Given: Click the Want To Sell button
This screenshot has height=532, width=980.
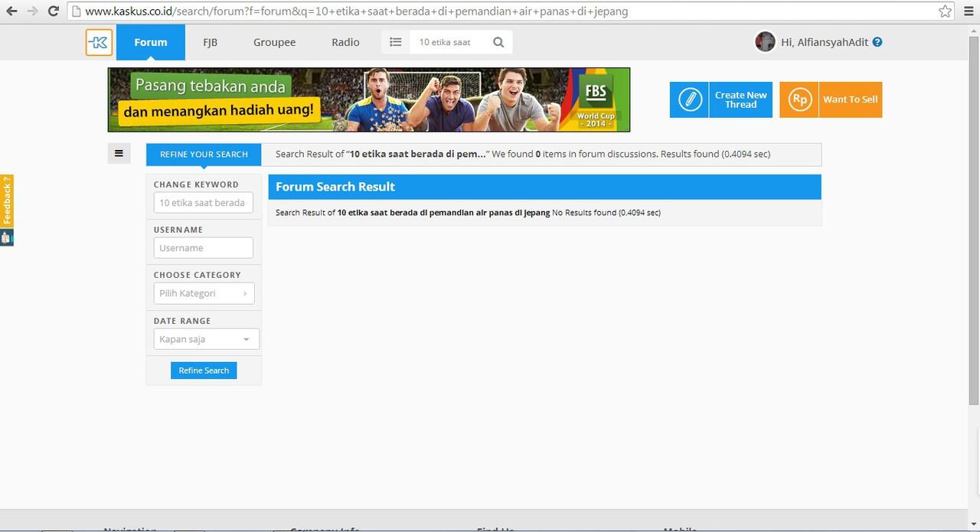Looking at the screenshot, I should point(831,100).
